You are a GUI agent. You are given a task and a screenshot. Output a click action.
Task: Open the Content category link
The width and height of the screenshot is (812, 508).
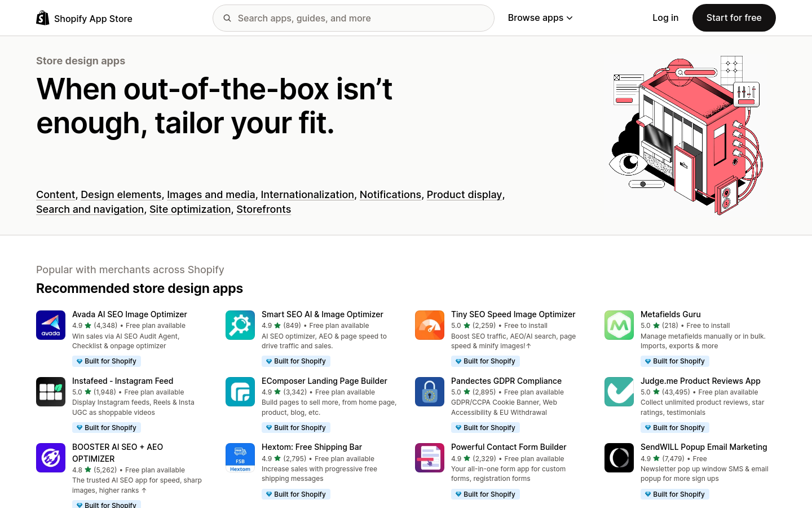tap(55, 195)
